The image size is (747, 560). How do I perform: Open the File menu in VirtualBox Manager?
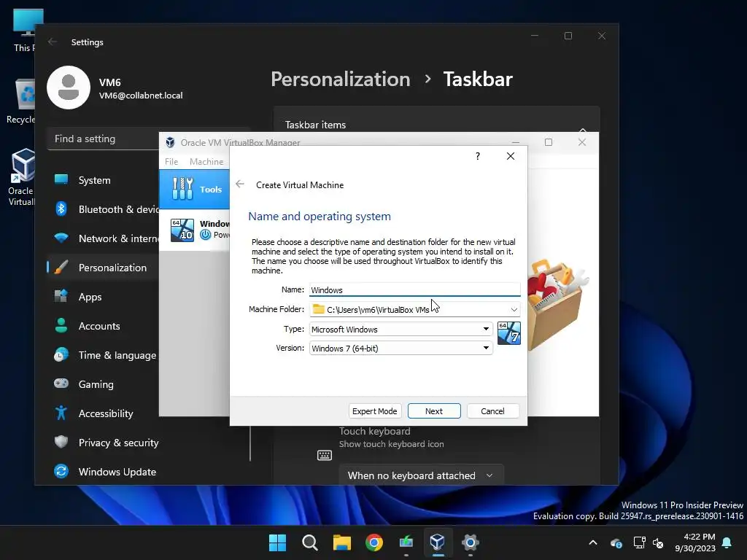(x=171, y=161)
